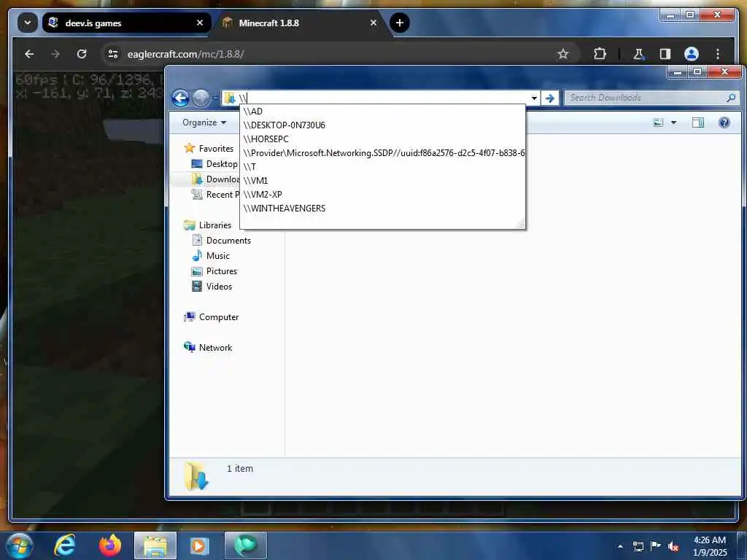Open the address bar history dropdown arrow

(x=534, y=98)
